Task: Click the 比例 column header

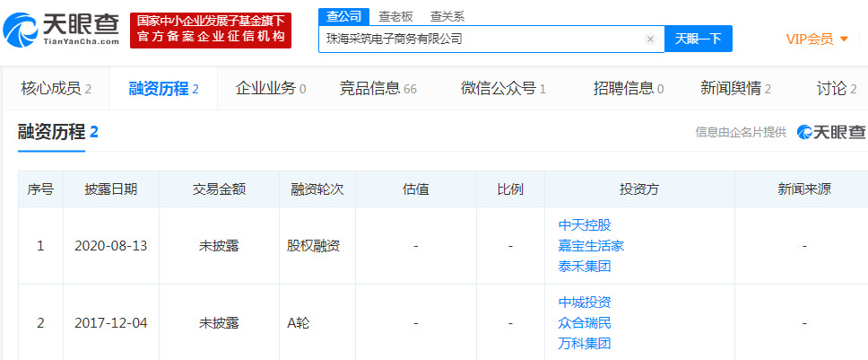Action: [510, 189]
